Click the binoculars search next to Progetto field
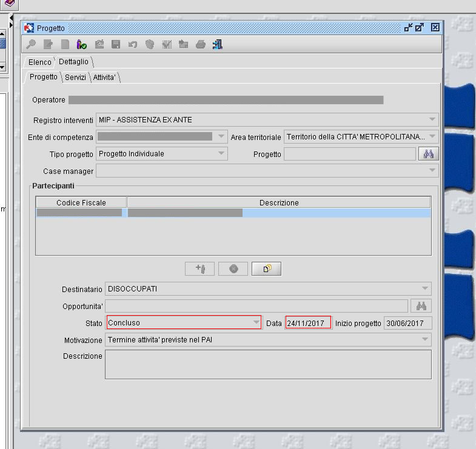This screenshot has height=449, width=476. pos(428,154)
